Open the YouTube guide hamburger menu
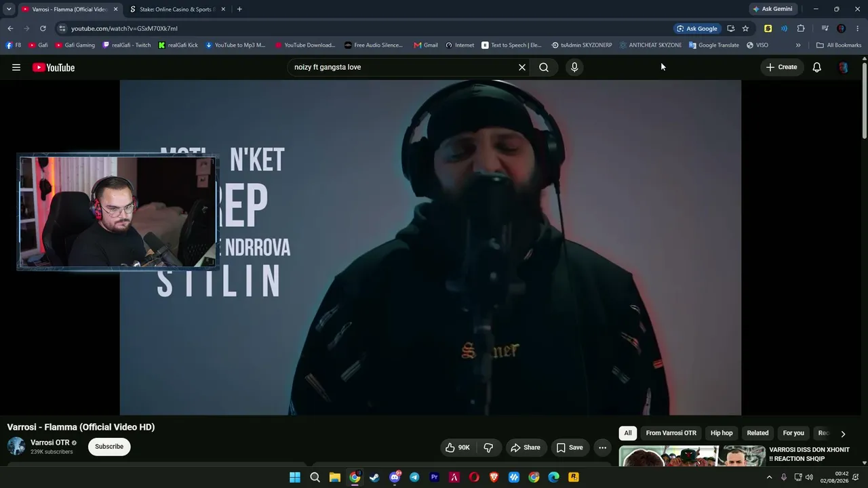Screen dimensions: 868x488 tap(16, 67)
